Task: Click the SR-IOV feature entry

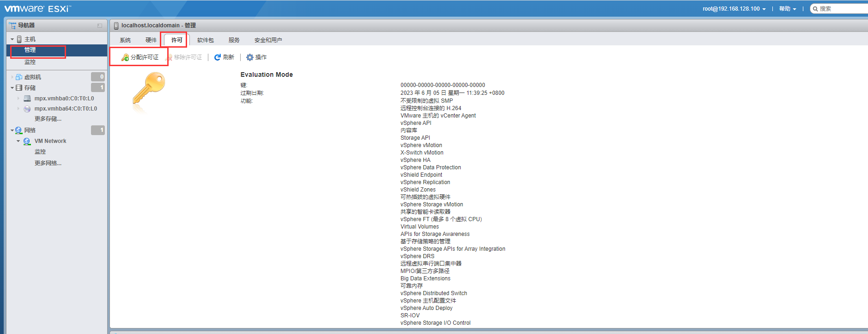Action: pyautogui.click(x=410, y=315)
